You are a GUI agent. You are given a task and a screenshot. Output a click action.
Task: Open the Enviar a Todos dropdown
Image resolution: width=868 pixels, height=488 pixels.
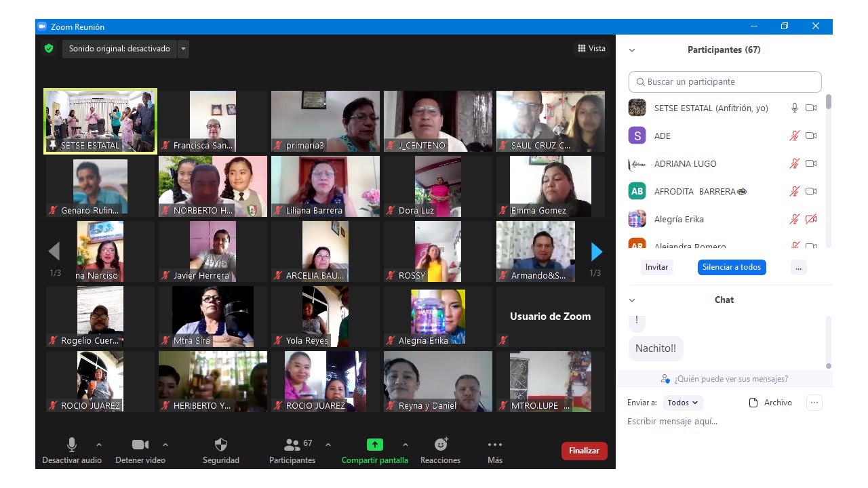point(683,403)
